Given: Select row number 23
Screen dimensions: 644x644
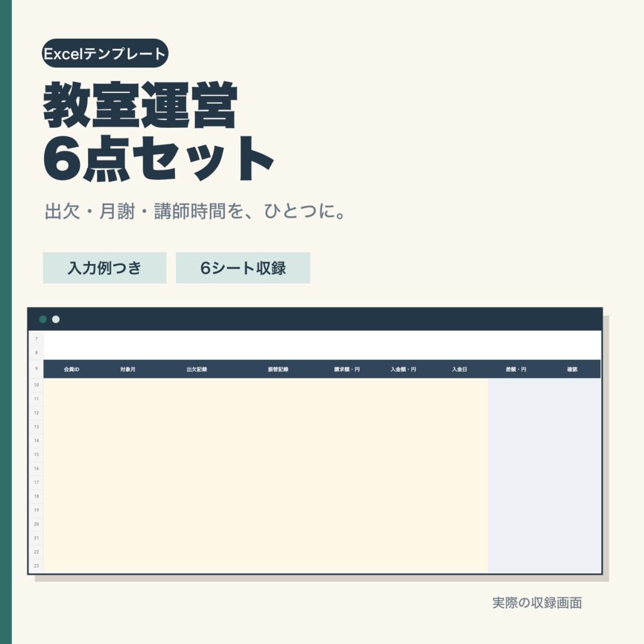Looking at the screenshot, I should click(36, 566).
